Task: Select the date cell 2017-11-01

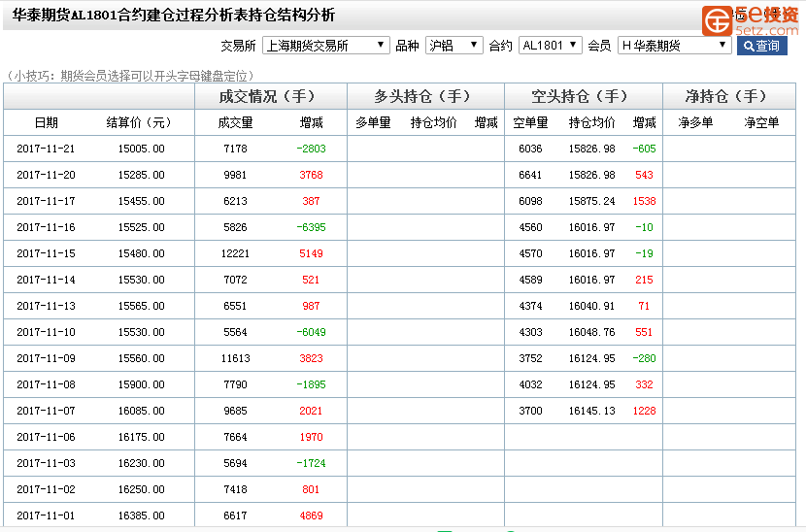Action: tap(46, 515)
